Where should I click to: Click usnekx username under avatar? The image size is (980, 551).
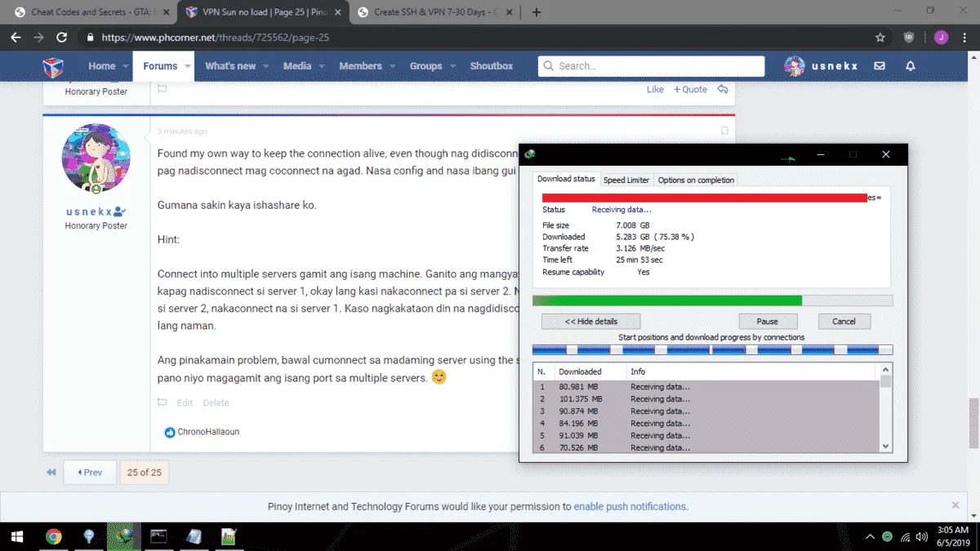[89, 211]
